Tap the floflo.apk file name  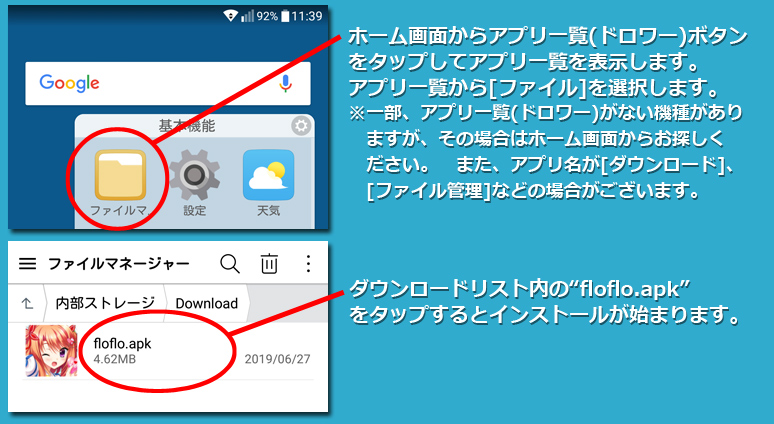tap(122, 344)
